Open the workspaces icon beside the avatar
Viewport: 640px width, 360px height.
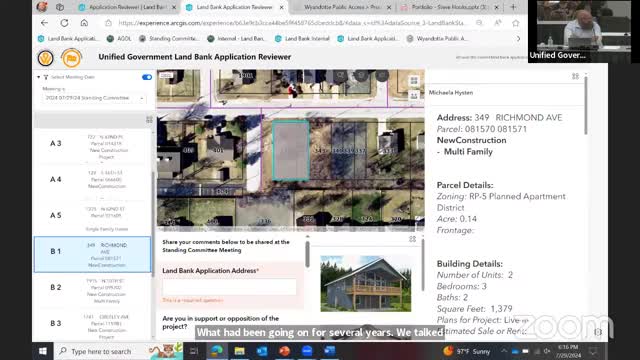click(x=60, y=7)
